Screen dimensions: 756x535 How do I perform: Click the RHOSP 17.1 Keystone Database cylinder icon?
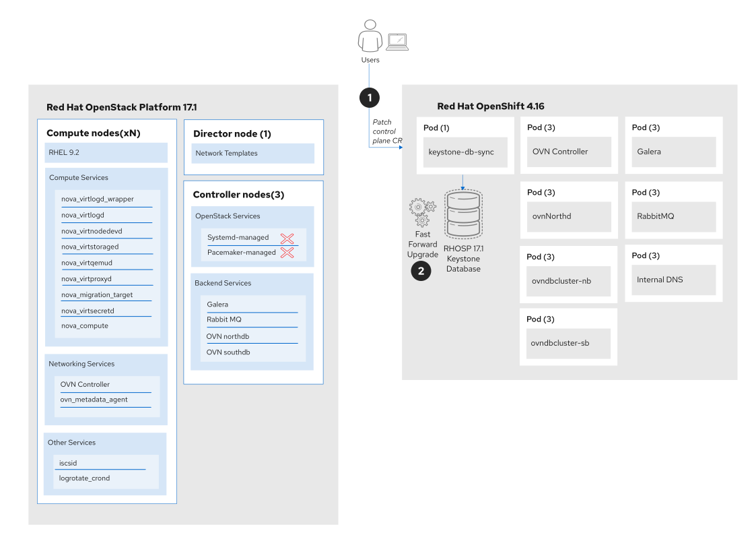(463, 214)
